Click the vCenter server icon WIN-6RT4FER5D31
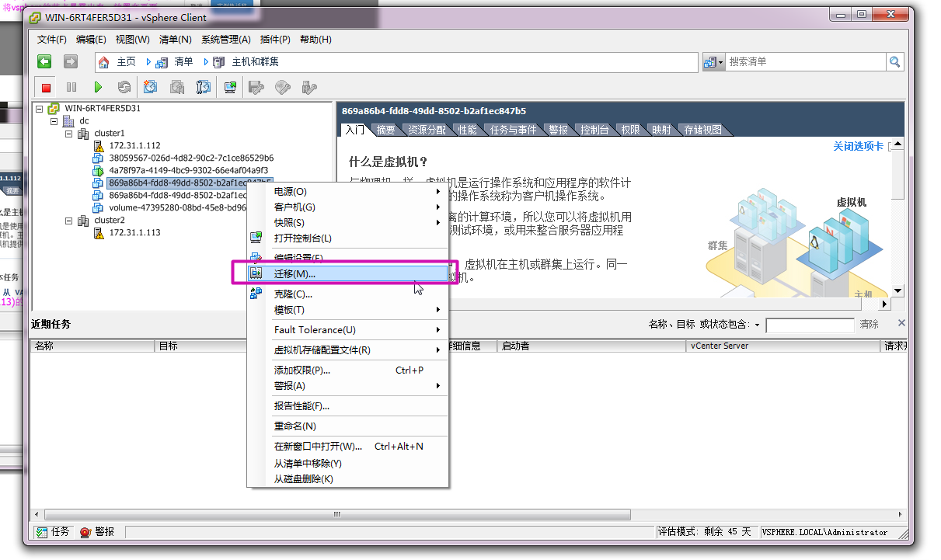Viewport: 941px width, 560px height. point(54,109)
